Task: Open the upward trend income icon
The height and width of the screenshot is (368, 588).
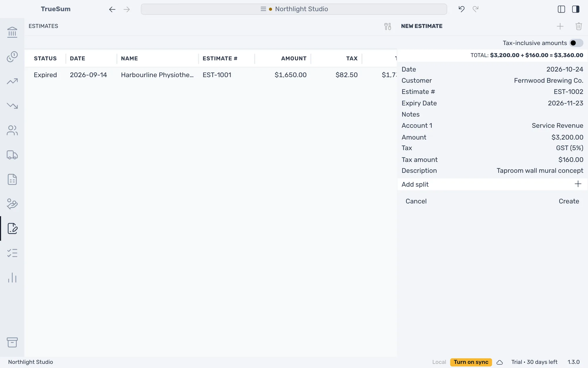Action: (12, 81)
